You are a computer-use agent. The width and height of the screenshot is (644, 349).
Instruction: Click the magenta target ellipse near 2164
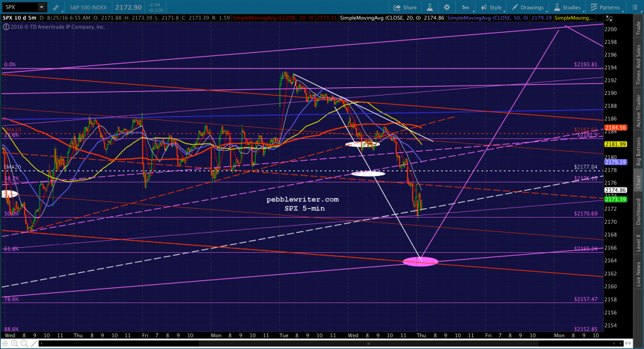pos(420,262)
